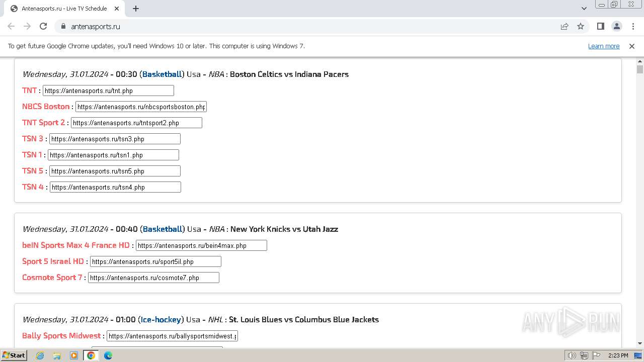Open the TSN 4 channel link

coord(33,187)
